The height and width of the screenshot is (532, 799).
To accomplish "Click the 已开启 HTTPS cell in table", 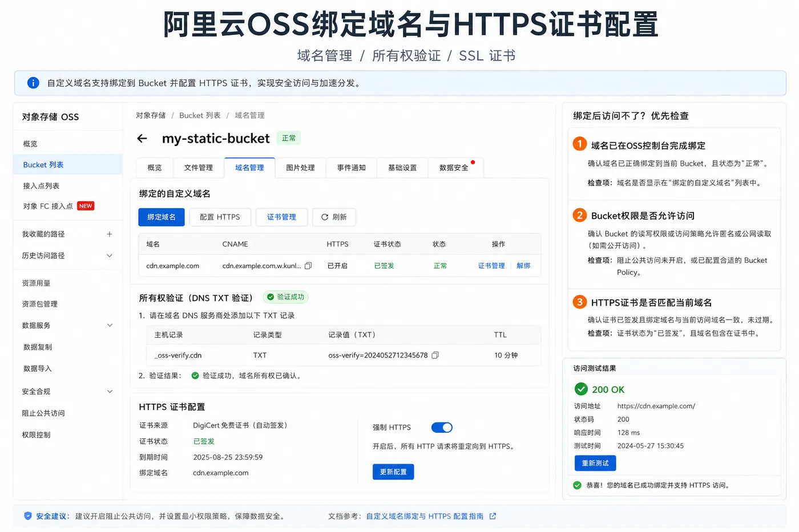I will [x=337, y=266].
